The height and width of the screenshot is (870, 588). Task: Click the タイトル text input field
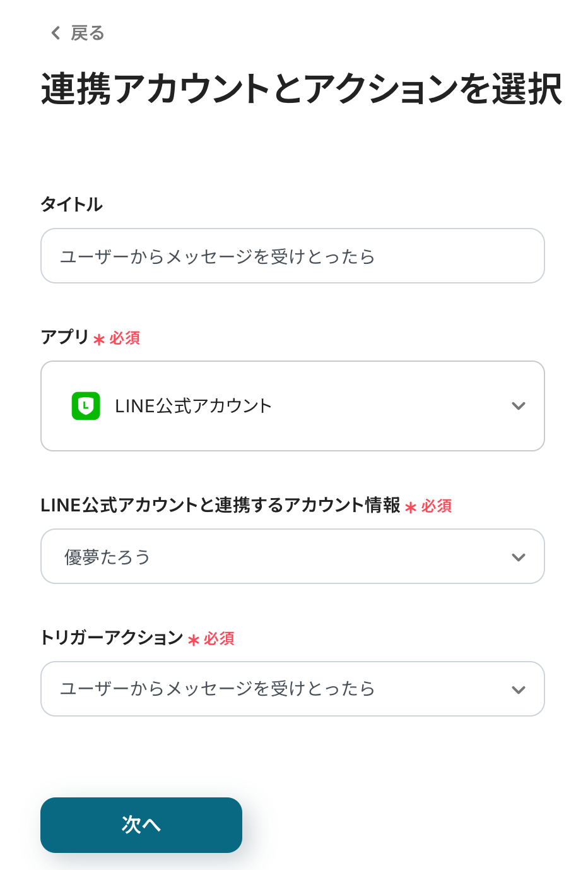click(x=292, y=256)
